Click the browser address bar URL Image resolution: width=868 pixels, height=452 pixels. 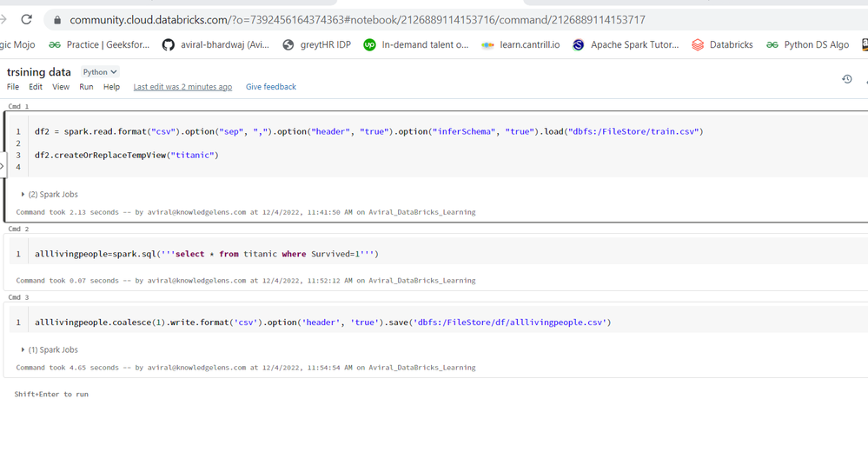356,20
